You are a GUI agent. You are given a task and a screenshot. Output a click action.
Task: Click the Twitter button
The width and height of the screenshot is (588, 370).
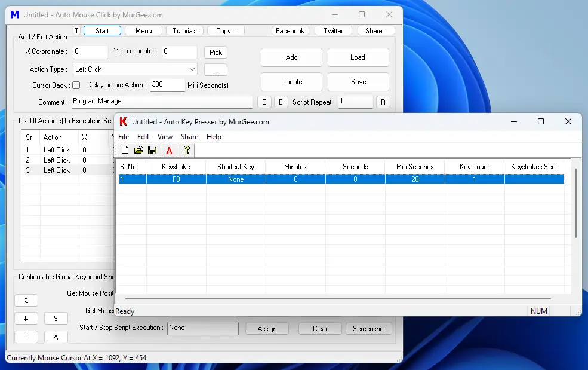[x=333, y=31]
